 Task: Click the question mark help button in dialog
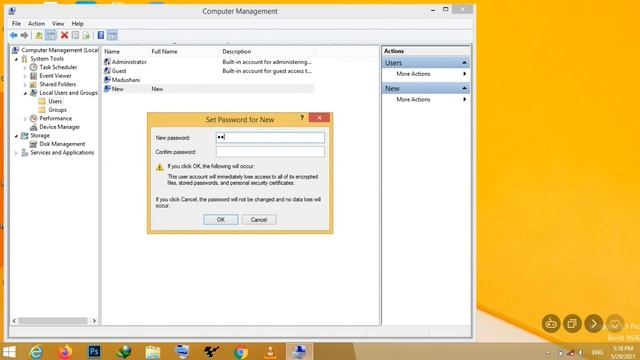click(302, 118)
